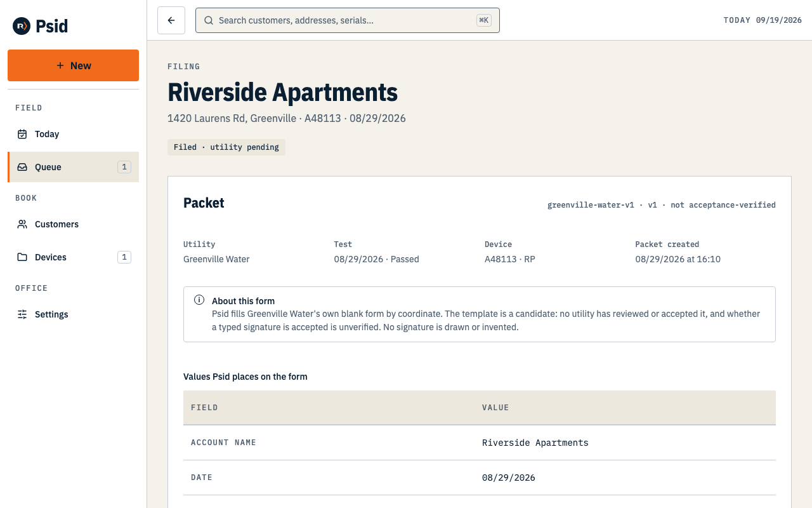Click the Devices count badge
Viewport: 812px width, 508px height.
[124, 257]
